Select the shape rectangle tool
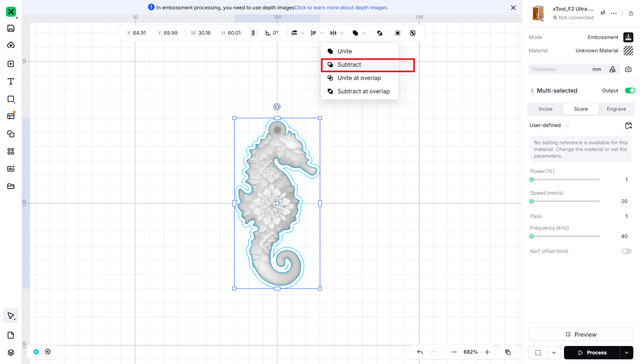The height and width of the screenshot is (364, 640). 11,99
